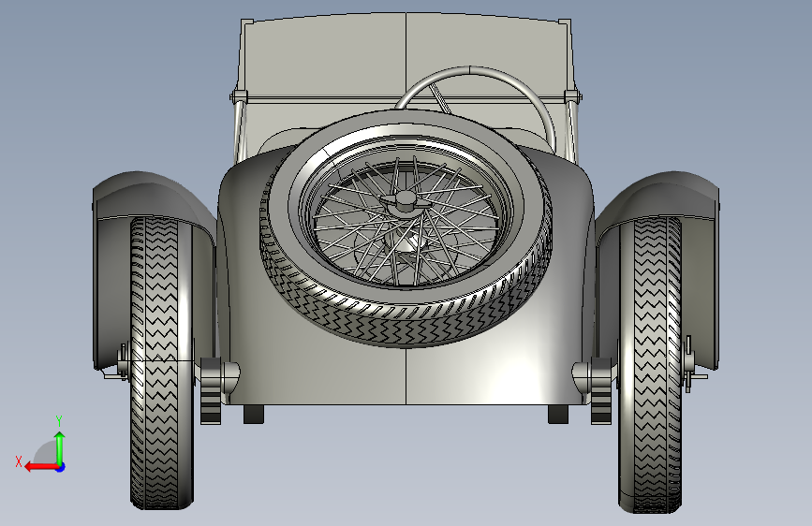The height and width of the screenshot is (526, 812).
Task: Click the "Y" axis label
Action: 59,420
